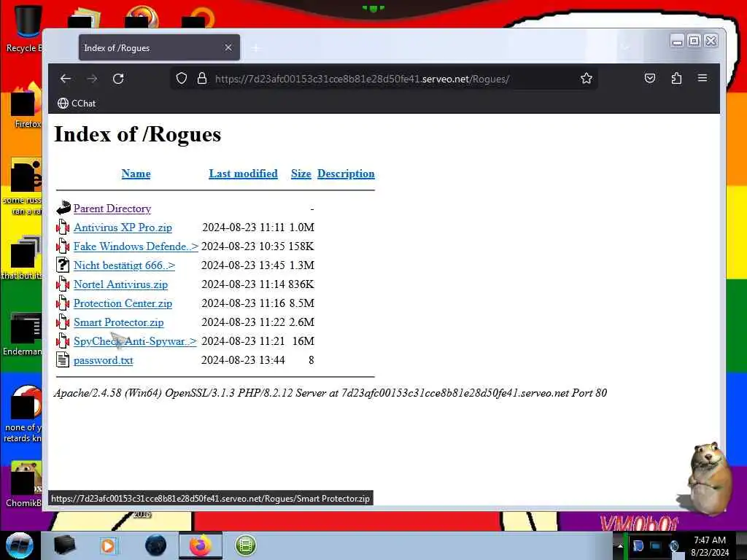Select the Enderman desktop icon
747x560 pixels.
(24, 334)
